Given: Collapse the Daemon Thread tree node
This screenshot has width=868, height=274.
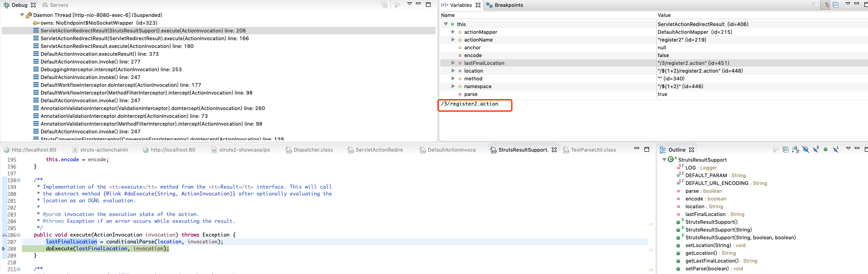Looking at the screenshot, I should (22, 15).
